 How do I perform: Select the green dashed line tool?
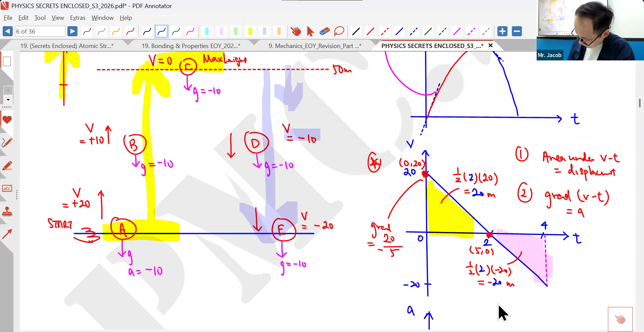point(442,32)
